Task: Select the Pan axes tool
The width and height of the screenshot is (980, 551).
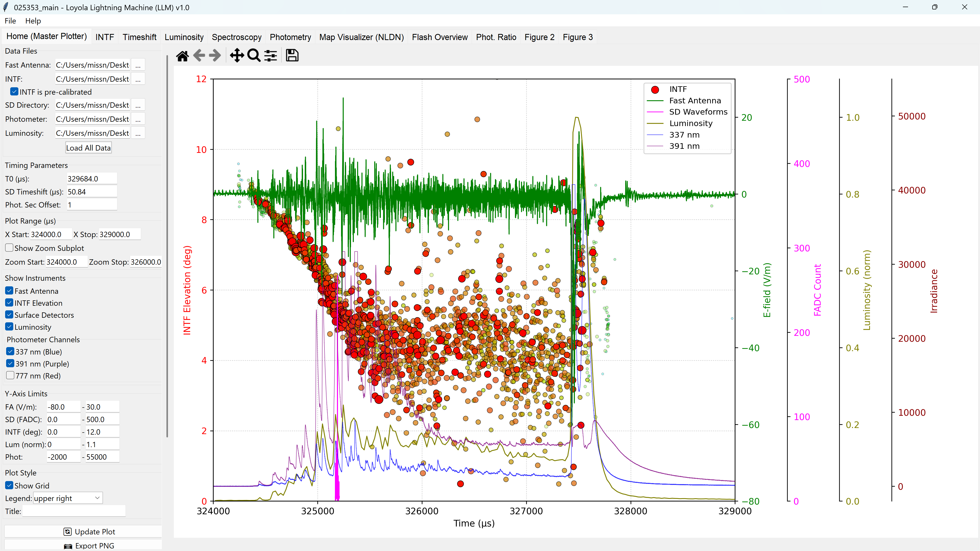Action: tap(237, 56)
